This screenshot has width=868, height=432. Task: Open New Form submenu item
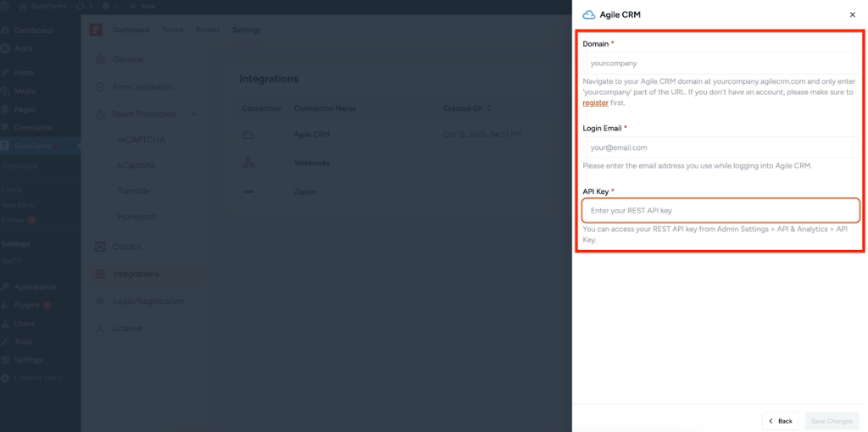tap(19, 205)
